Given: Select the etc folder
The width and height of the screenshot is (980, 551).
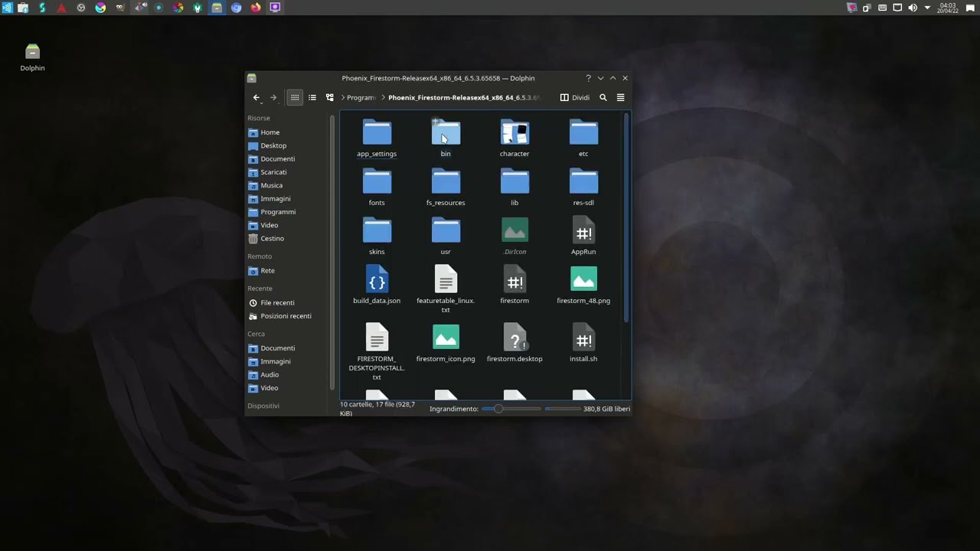Looking at the screenshot, I should coord(583,139).
